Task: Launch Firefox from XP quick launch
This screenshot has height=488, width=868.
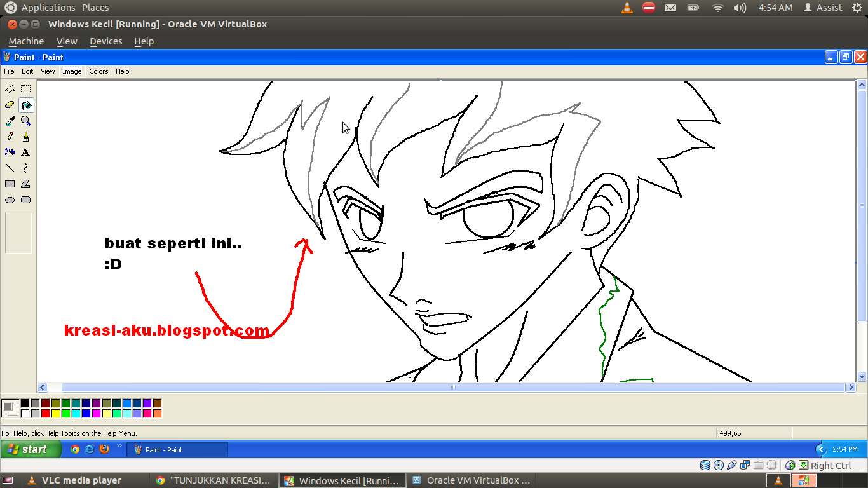Action: [104, 449]
